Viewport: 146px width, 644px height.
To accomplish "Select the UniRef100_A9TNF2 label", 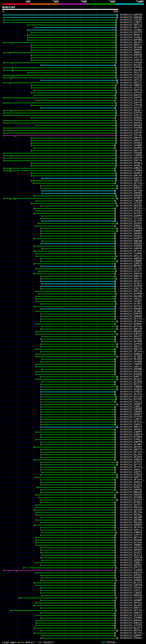I will [131, 198].
